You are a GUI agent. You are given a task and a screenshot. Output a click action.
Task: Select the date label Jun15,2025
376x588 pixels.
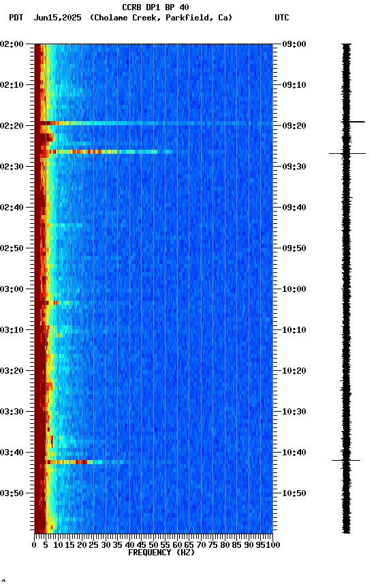(x=57, y=18)
